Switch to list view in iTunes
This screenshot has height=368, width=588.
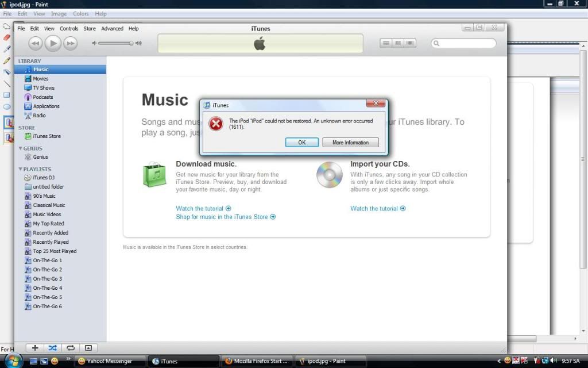pyautogui.click(x=386, y=43)
